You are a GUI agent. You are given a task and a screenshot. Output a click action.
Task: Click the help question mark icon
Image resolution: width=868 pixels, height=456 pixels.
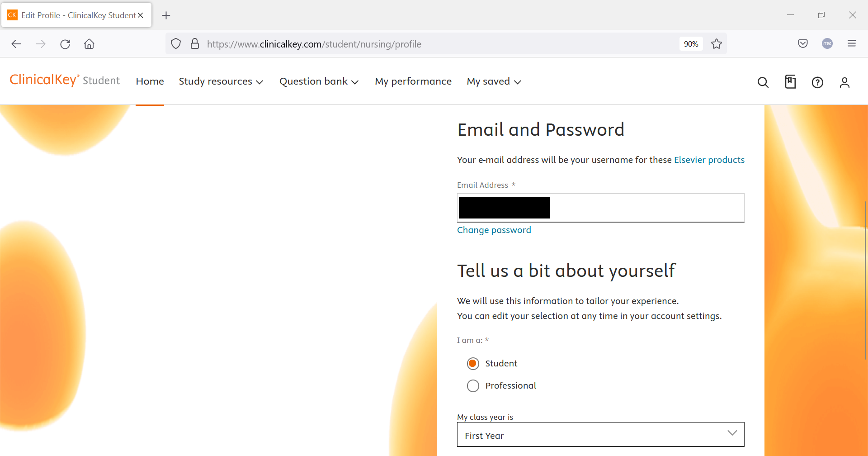click(817, 82)
